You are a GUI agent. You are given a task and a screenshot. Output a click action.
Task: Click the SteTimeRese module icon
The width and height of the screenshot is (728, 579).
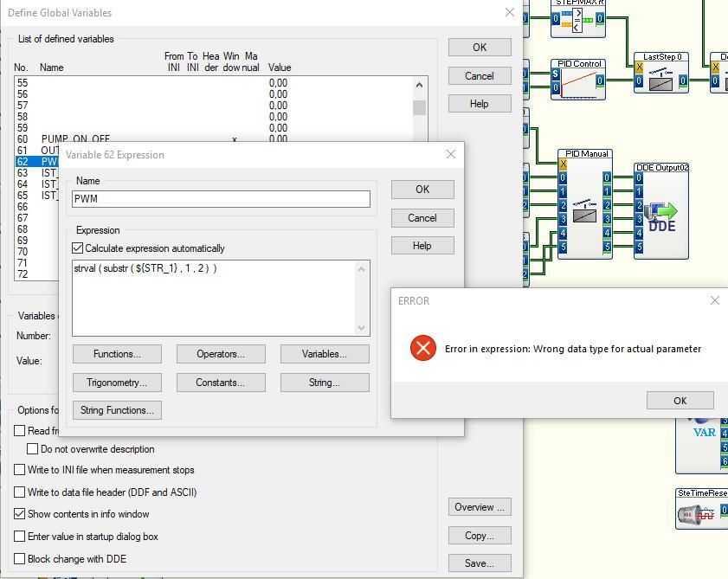695,514
